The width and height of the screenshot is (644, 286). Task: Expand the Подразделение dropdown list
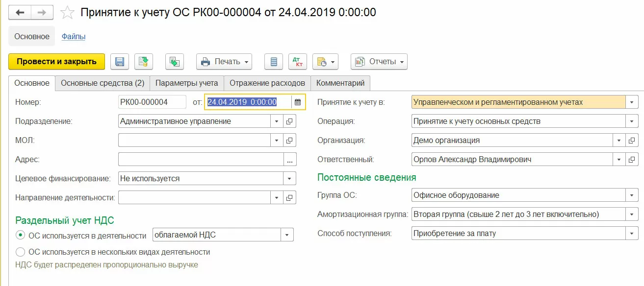pyautogui.click(x=277, y=121)
